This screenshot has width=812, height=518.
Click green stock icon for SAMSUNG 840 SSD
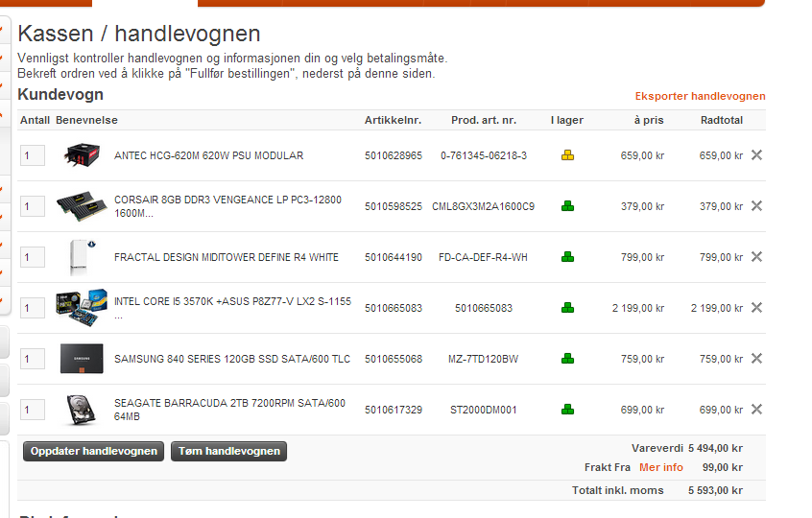[x=567, y=358]
